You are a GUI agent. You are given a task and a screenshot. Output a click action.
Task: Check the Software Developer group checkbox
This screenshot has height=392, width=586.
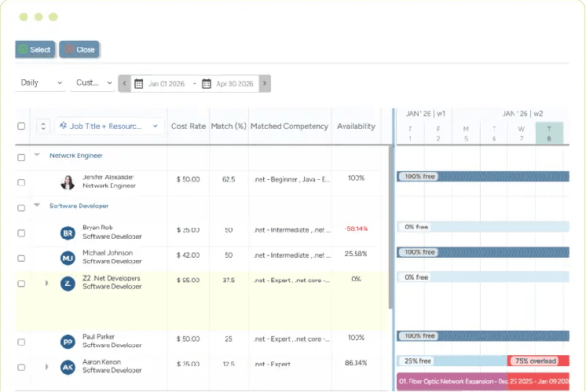(21, 207)
